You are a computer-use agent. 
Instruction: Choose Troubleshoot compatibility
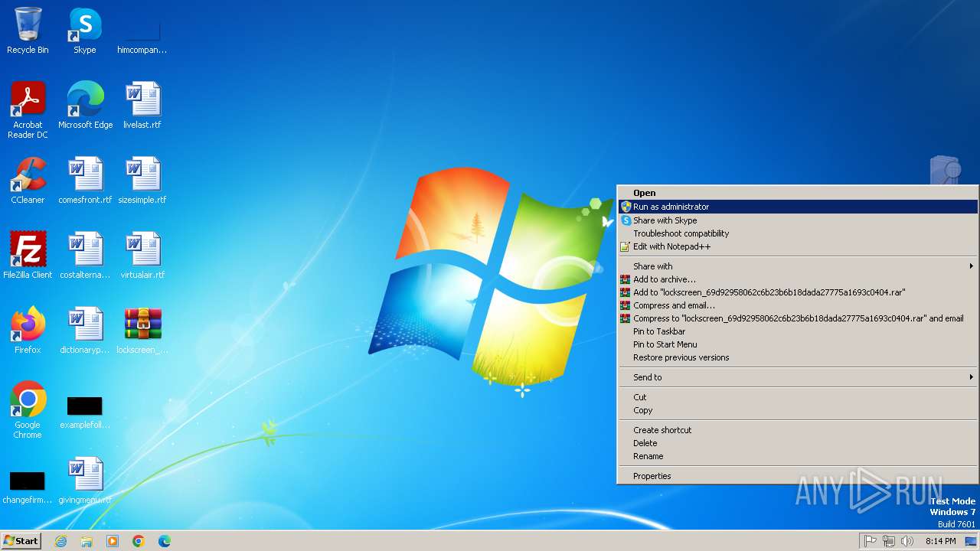(798, 233)
